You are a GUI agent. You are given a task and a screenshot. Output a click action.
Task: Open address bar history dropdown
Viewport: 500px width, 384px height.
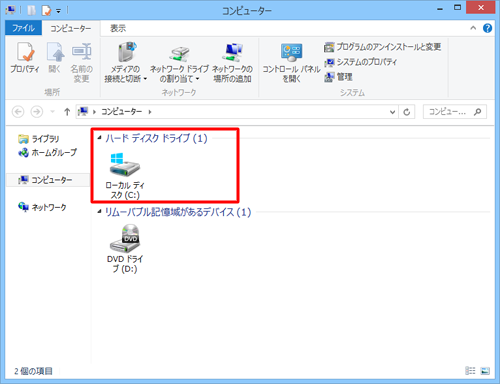click(x=392, y=112)
